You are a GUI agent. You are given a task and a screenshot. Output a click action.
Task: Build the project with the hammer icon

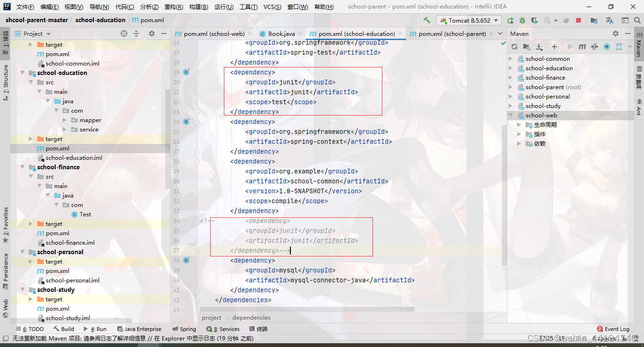pos(427,20)
